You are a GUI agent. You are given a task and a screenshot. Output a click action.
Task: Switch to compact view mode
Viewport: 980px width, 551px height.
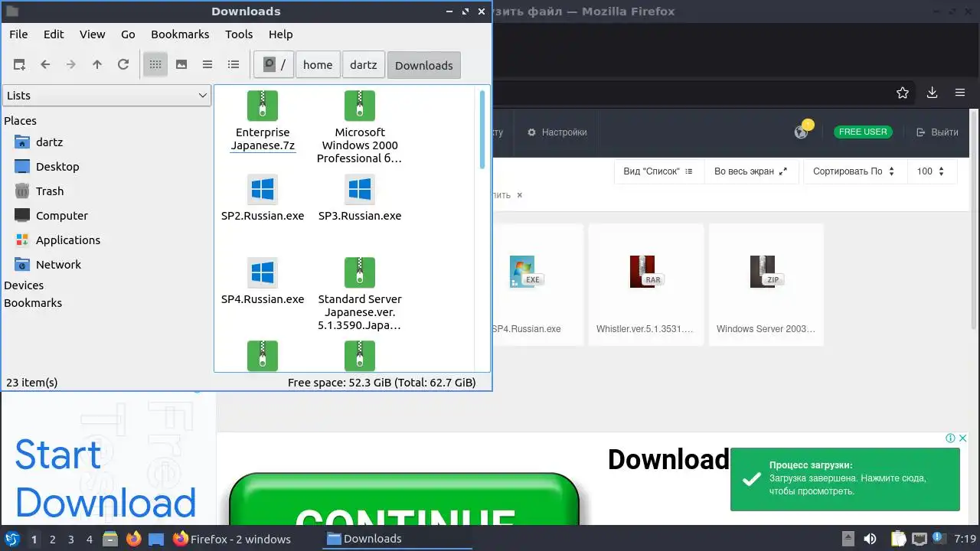pos(207,65)
